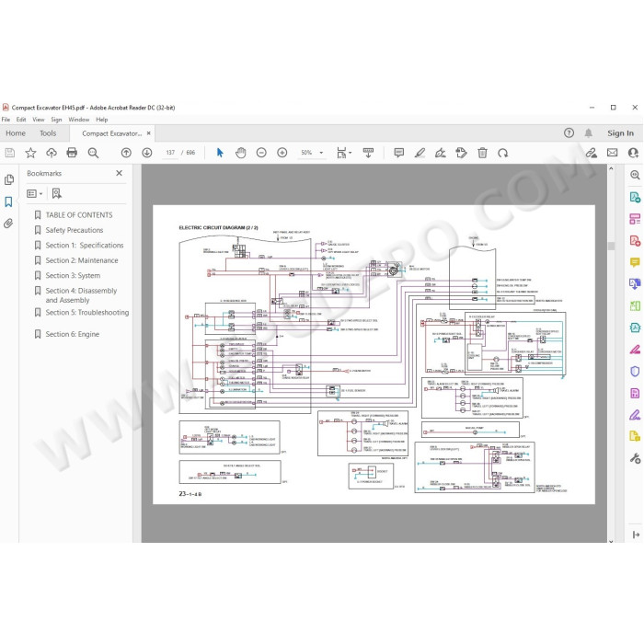
Task: Open the notifications bell
Action: pos(589,133)
